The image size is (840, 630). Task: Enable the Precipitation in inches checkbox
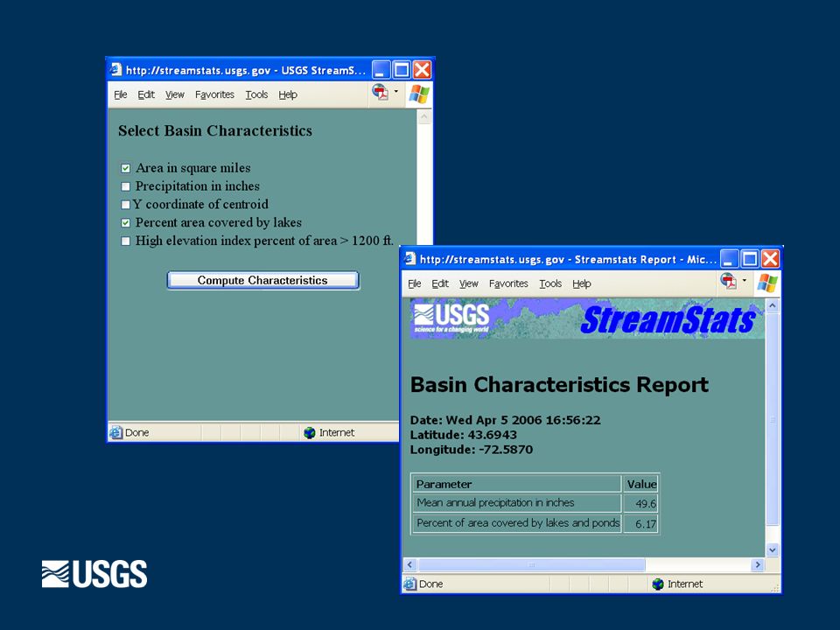tap(125, 187)
